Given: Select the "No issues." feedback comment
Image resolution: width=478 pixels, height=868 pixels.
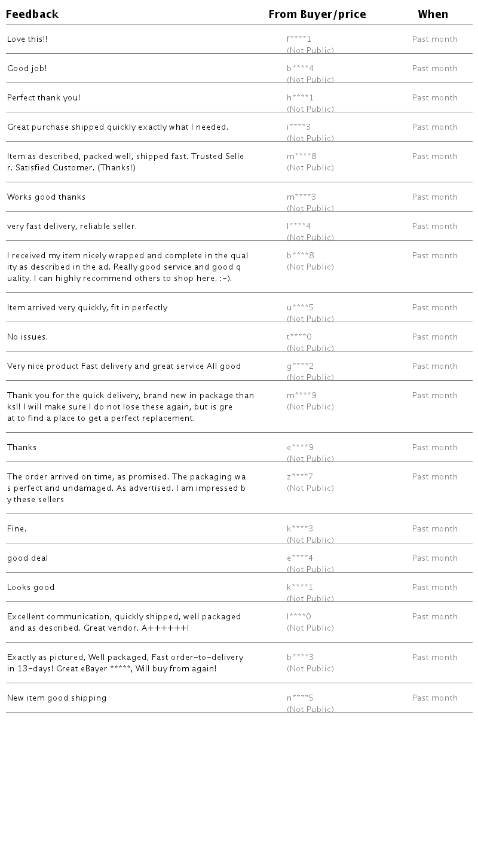Looking at the screenshot, I should pyautogui.click(x=27, y=337).
